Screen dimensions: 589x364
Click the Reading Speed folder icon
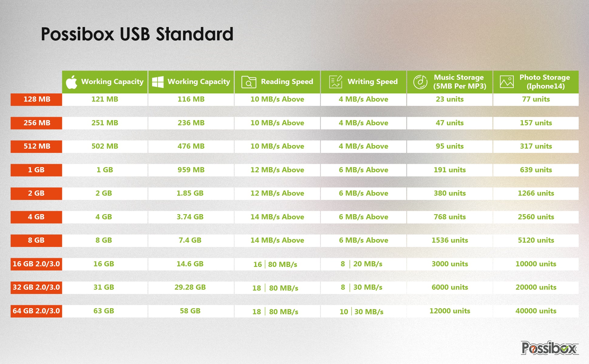coord(249,82)
